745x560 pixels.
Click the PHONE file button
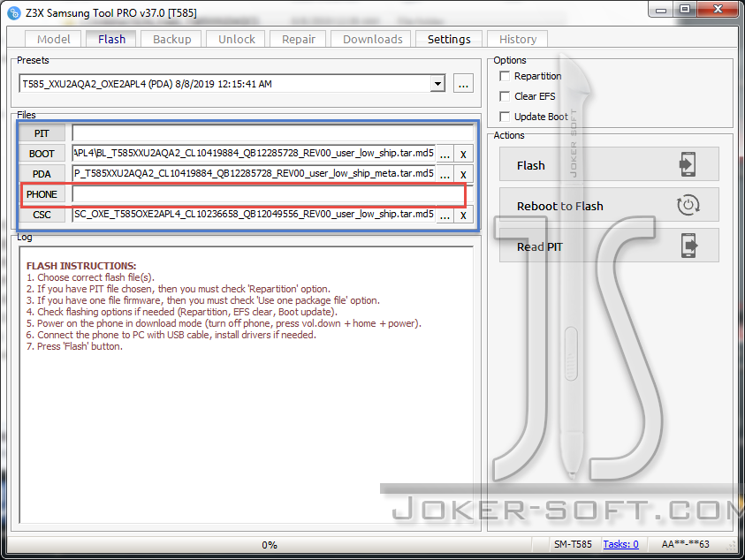point(42,194)
